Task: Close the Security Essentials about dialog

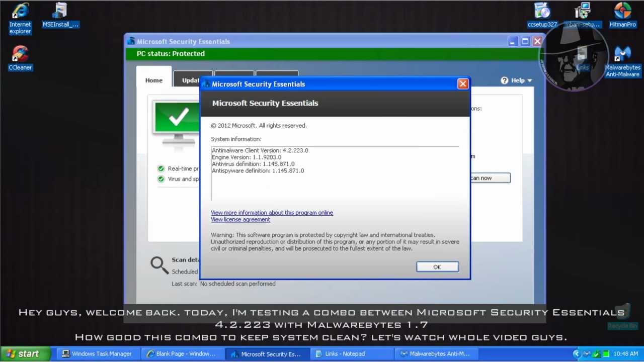Action: coord(463,84)
